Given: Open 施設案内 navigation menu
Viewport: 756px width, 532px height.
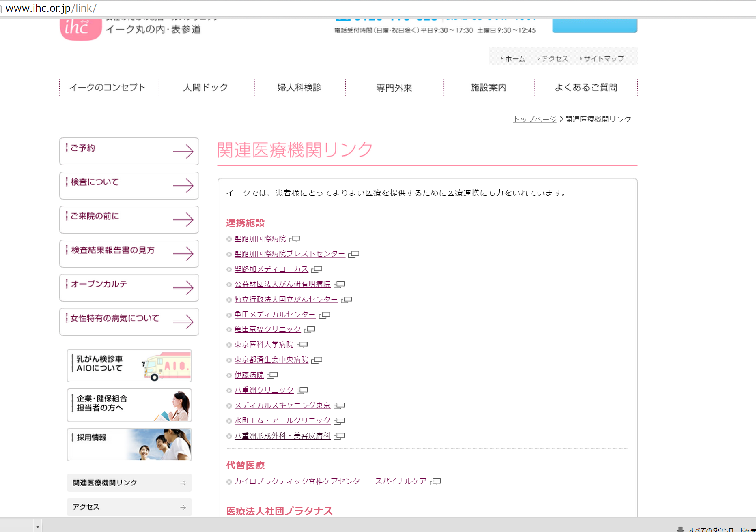Looking at the screenshot, I should pos(489,88).
